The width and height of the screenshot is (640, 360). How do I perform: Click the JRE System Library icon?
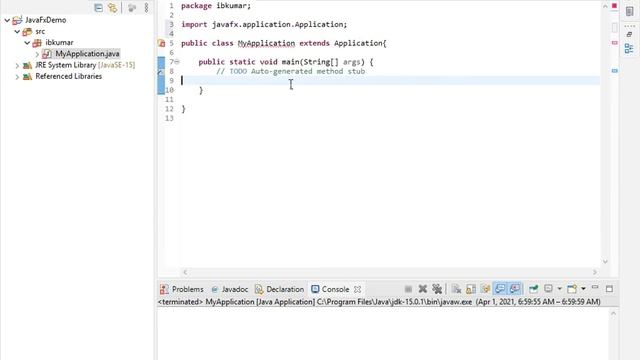[27, 65]
